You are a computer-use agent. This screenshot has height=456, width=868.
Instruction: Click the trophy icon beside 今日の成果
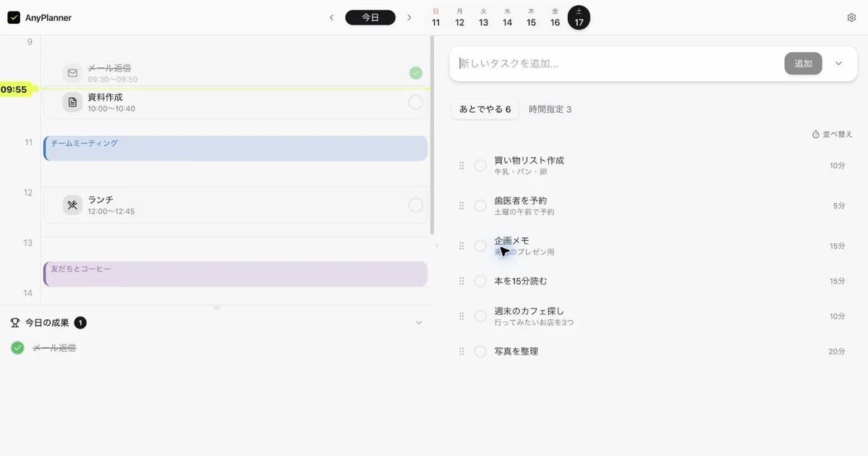[15, 323]
